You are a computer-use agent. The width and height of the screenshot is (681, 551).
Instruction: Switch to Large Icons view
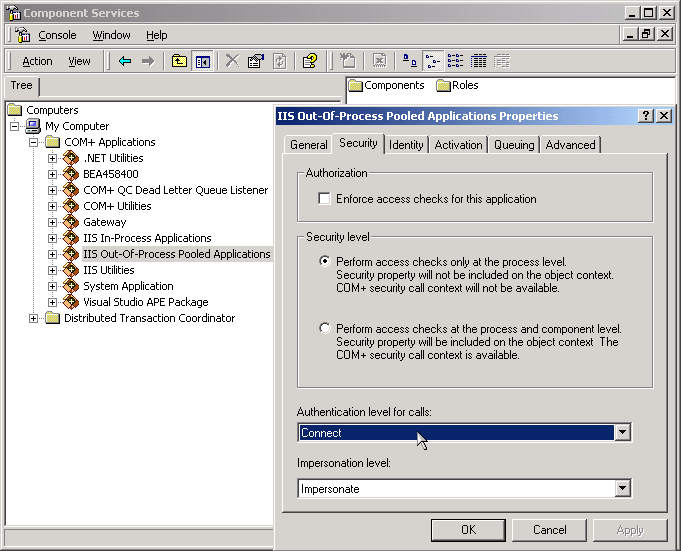coord(410,61)
